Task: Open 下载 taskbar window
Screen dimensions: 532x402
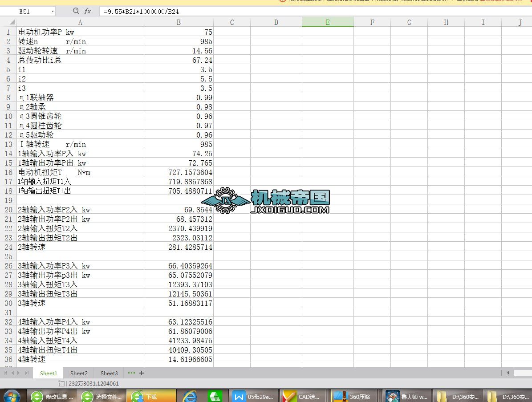Action: 151,396
